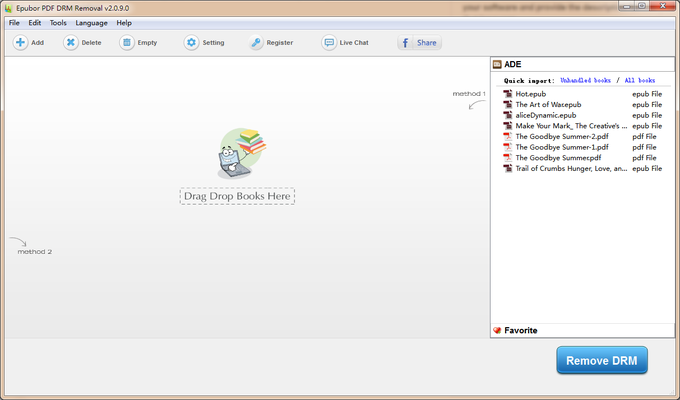This screenshot has width=680, height=400.
Task: Select Hot.epub in the ADE list
Action: point(531,94)
